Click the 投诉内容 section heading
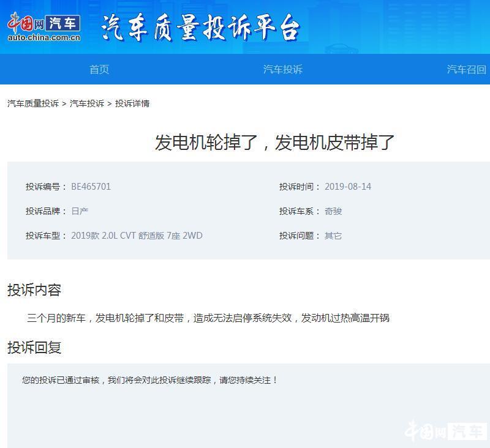The width and height of the screenshot is (490, 448). 34,290
